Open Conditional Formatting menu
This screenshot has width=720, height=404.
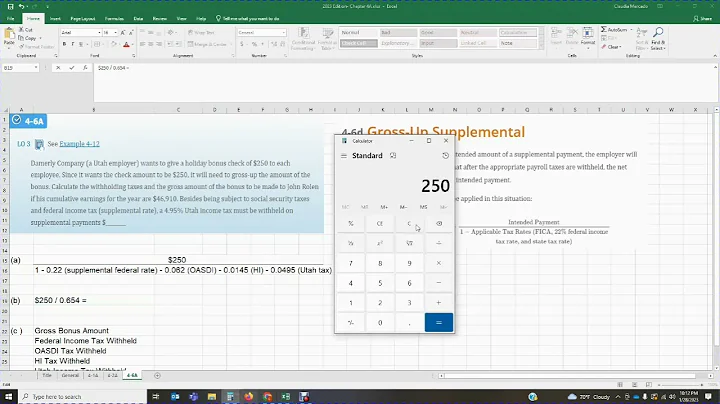(x=303, y=39)
